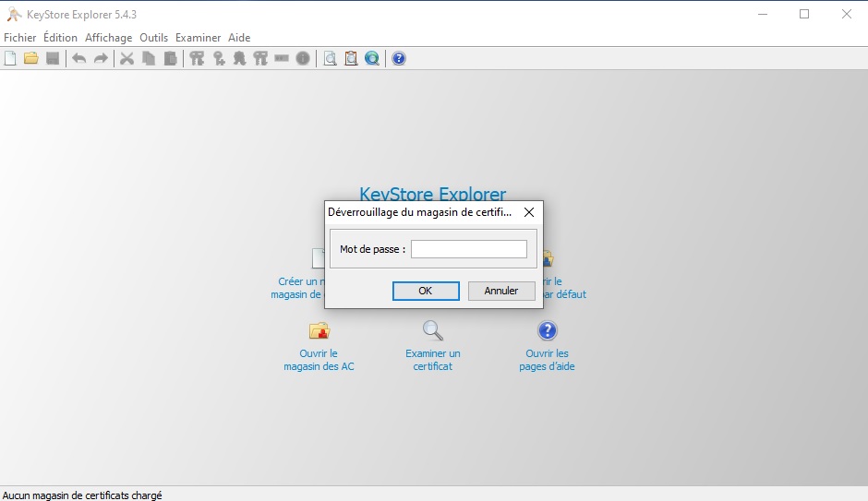The height and width of the screenshot is (501, 868).
Task: Click the Set Password toolbar icon
Action: tap(282, 58)
